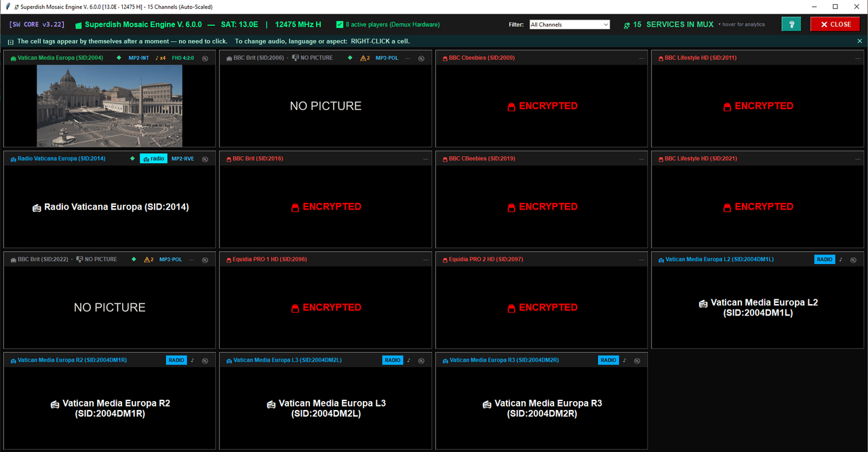The width and height of the screenshot is (868, 452).
Task: Click the dash on BBC Lifestyle HD SID:2011 header
Action: (x=857, y=58)
